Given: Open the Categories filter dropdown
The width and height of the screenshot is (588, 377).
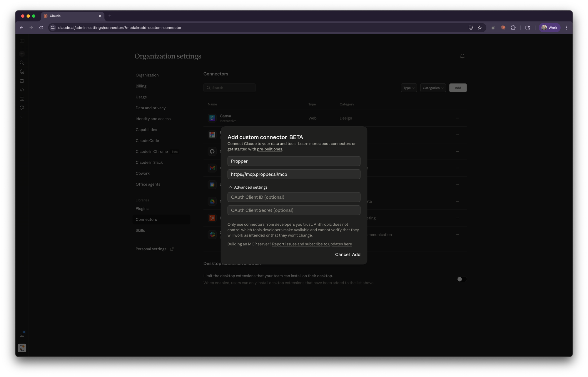Looking at the screenshot, I should point(433,88).
